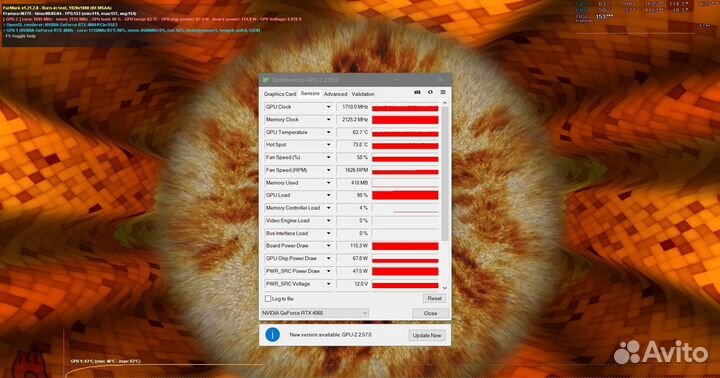Open the Video Engine Load sensor dropdown

328,220
